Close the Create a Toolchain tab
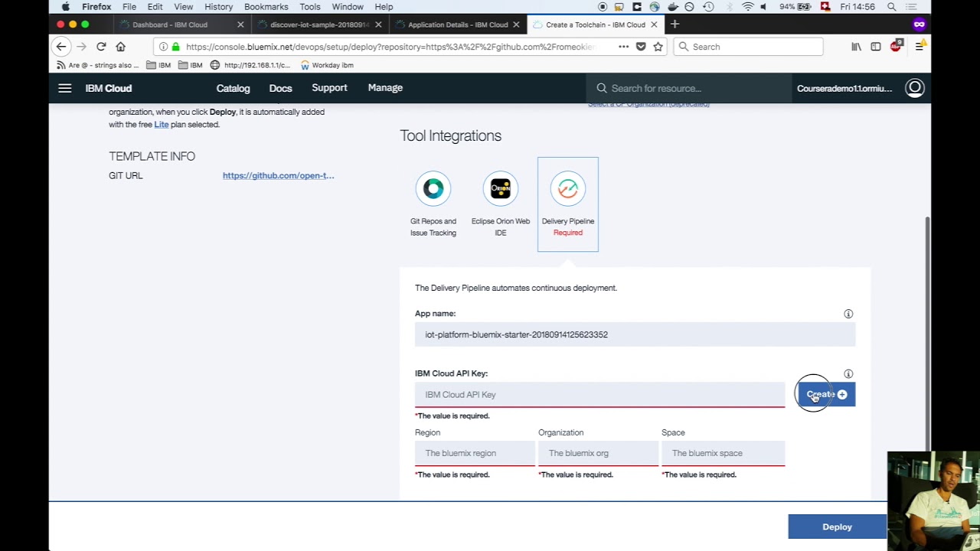This screenshot has width=980, height=551. pyautogui.click(x=654, y=24)
